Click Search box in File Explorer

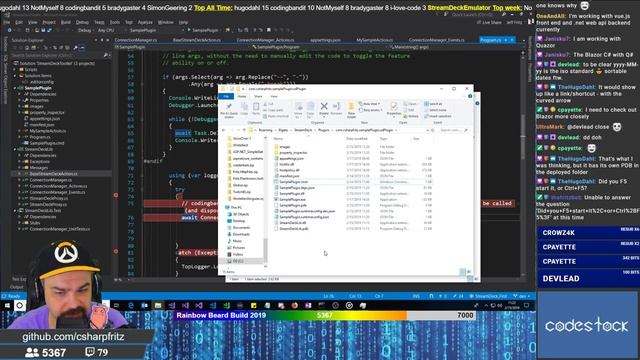point(453,130)
